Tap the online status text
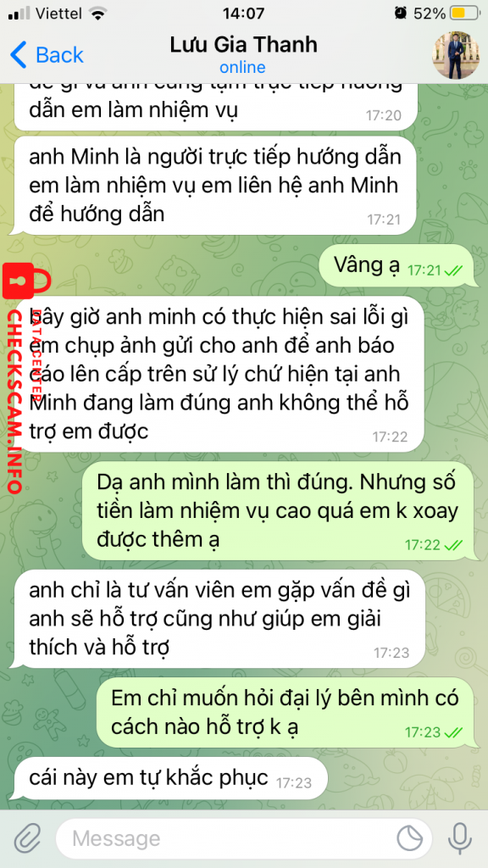 click(x=243, y=68)
